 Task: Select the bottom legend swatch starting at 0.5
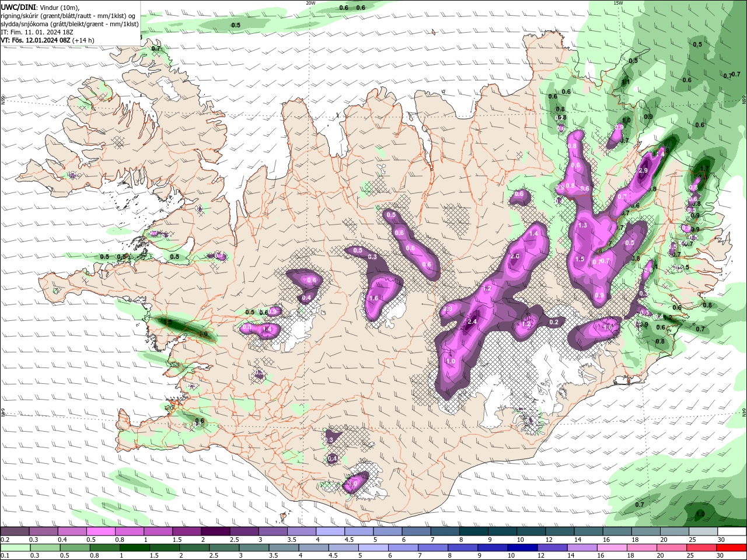click(75, 548)
